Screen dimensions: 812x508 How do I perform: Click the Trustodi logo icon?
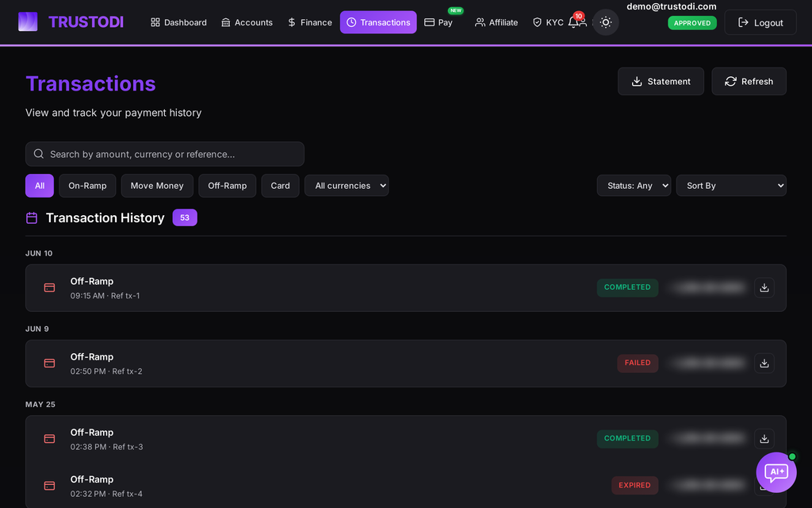point(28,21)
